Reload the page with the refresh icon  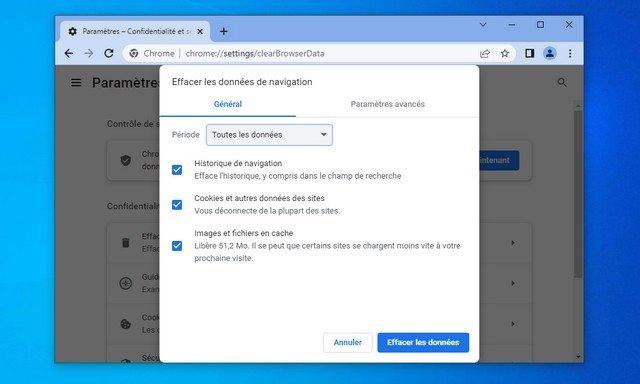point(109,53)
